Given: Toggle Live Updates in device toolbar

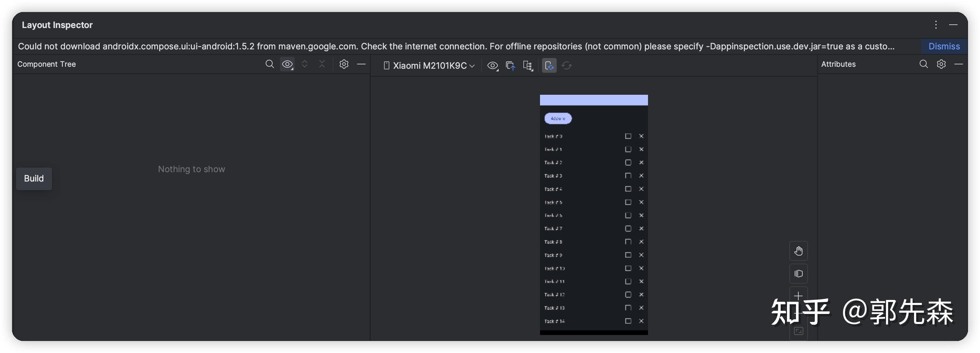Looking at the screenshot, I should pyautogui.click(x=549, y=65).
